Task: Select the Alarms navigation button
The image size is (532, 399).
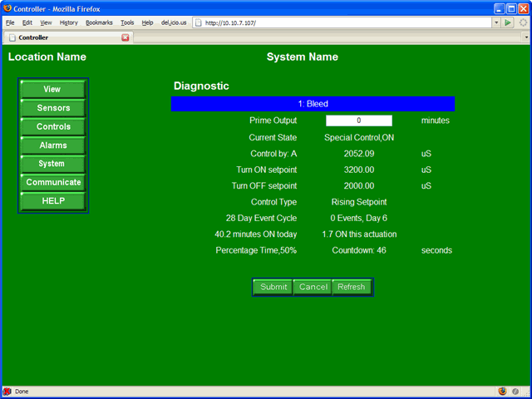Action: click(52, 145)
